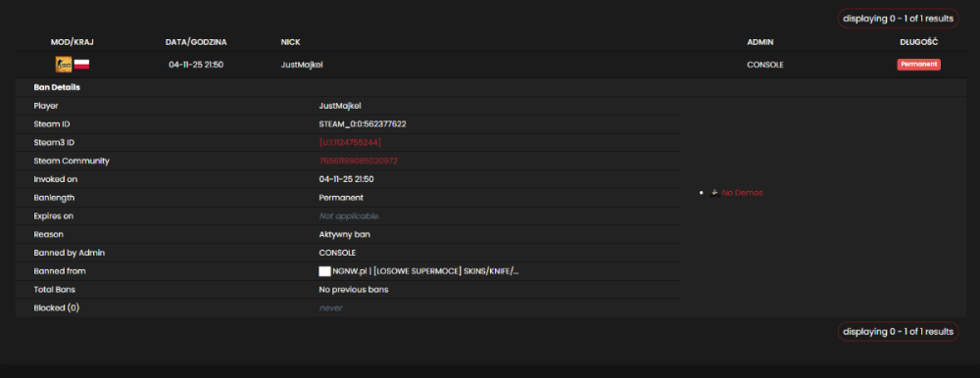Sort by DŁUGOŚĆ column header
980x378 pixels.
tap(919, 42)
